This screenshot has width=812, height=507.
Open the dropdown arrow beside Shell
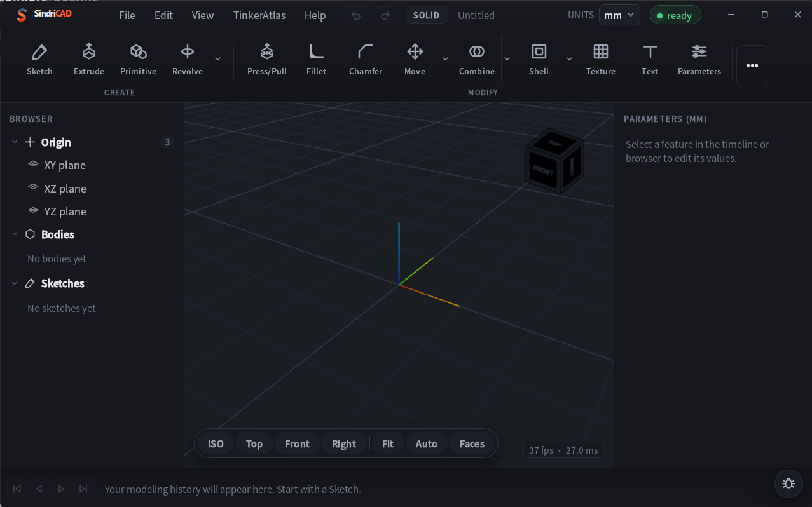[569, 59]
